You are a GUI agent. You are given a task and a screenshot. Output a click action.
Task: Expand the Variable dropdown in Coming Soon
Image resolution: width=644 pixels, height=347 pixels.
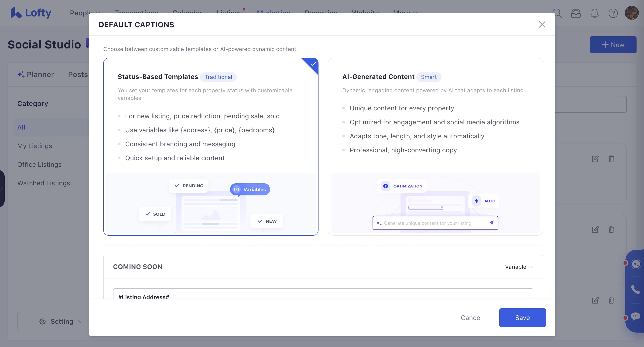pyautogui.click(x=519, y=267)
